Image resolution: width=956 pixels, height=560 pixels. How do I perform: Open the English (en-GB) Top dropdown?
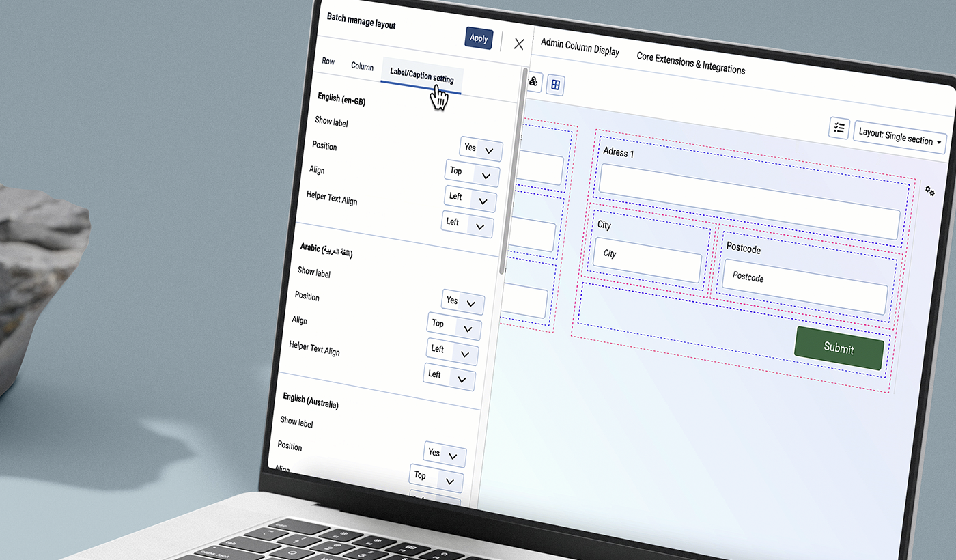(471, 173)
